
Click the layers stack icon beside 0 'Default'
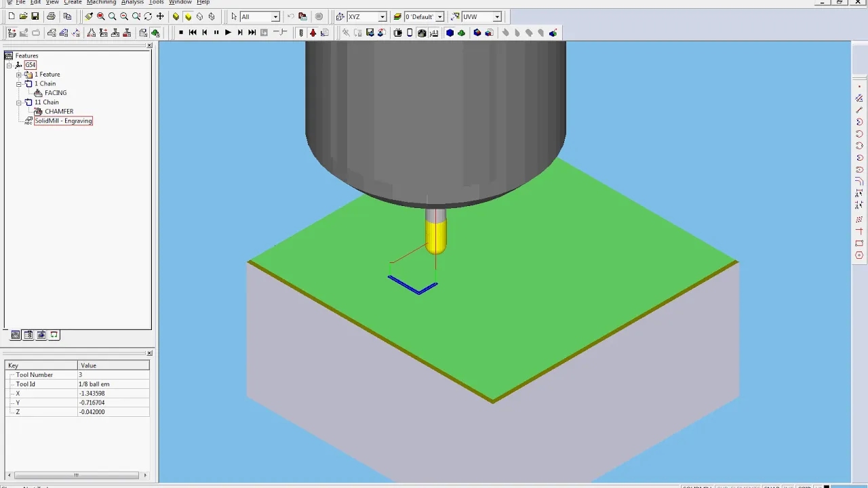pos(397,16)
